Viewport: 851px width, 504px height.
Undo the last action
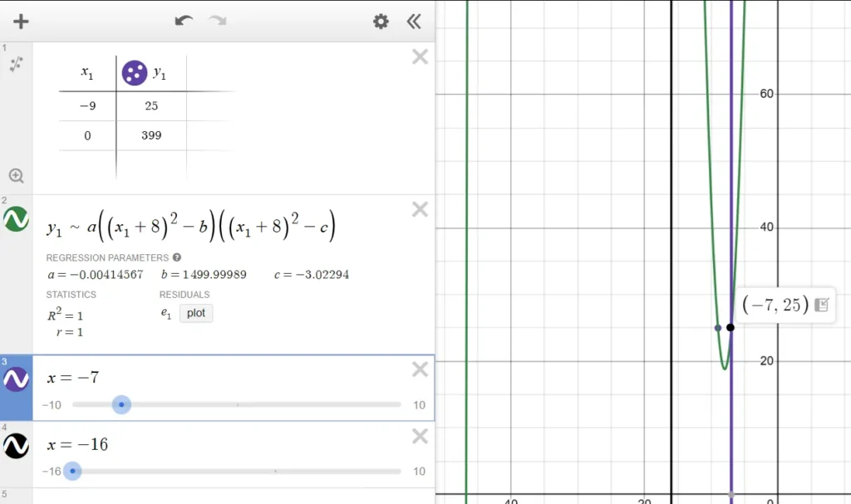[x=184, y=22]
